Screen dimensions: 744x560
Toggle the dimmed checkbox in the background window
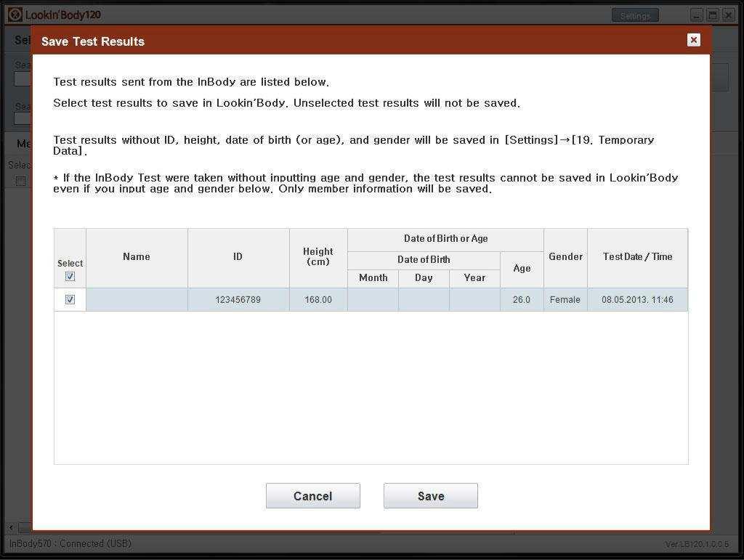pyautogui.click(x=20, y=181)
